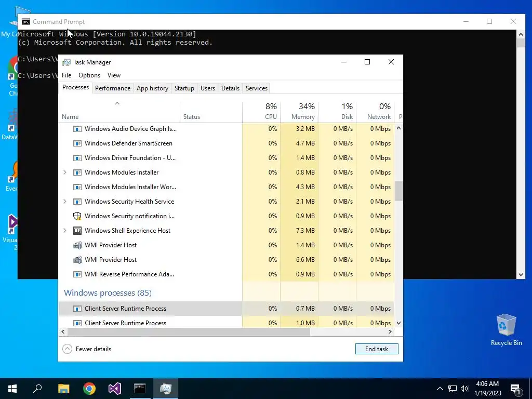The height and width of the screenshot is (399, 532).
Task: Click Command Prompt scrollbar down arrow
Action: [x=521, y=275]
